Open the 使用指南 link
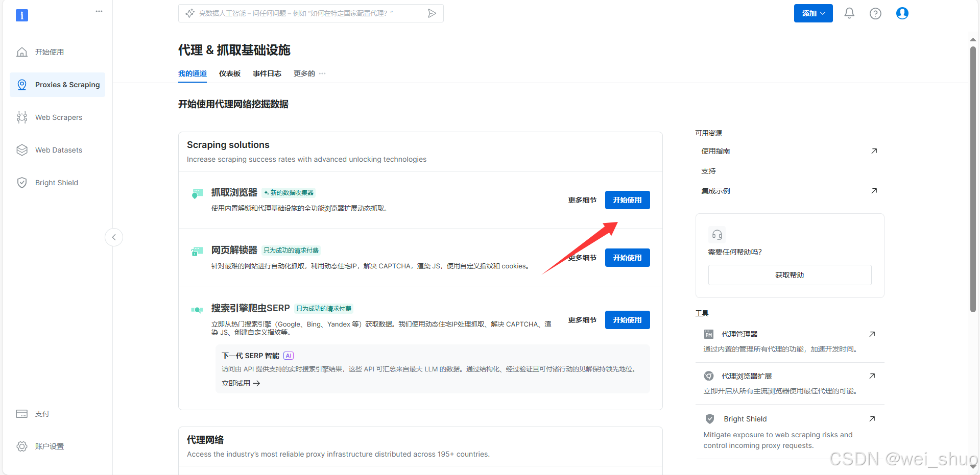Image resolution: width=980 pixels, height=475 pixels. pos(715,151)
